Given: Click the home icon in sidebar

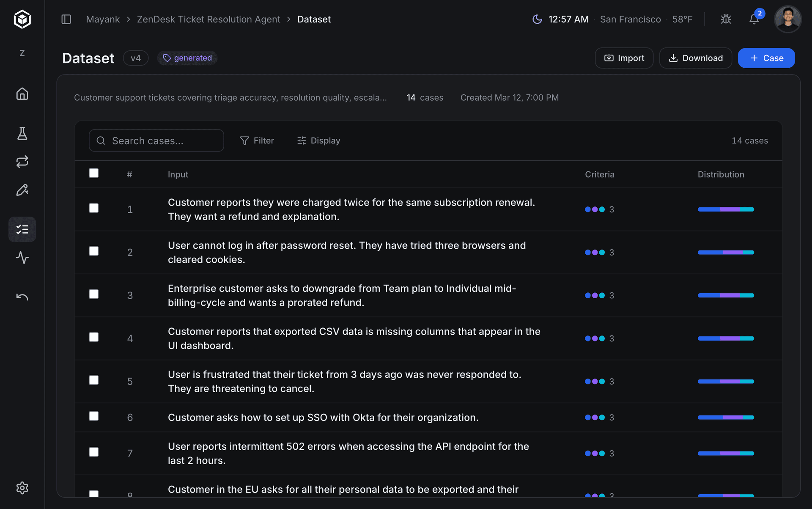Looking at the screenshot, I should click(22, 94).
